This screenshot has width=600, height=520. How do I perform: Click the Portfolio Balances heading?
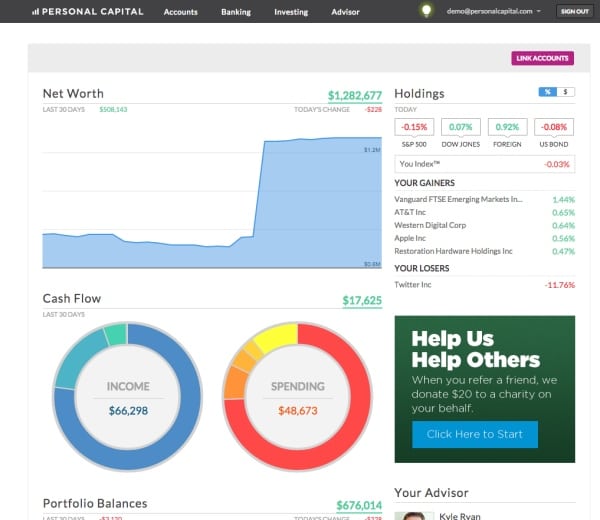click(95, 504)
